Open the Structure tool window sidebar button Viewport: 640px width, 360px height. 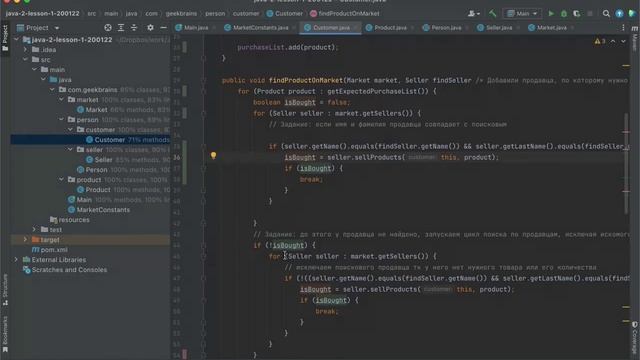(x=5, y=289)
